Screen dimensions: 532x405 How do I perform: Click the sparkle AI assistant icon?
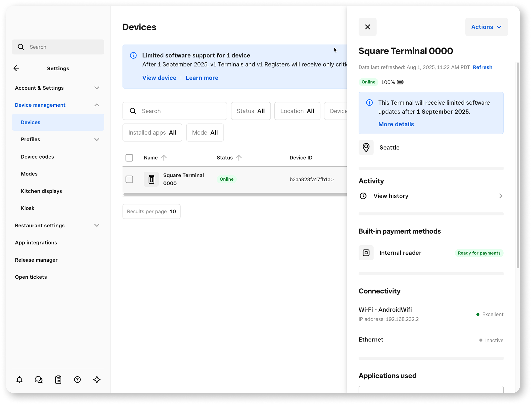(x=97, y=380)
